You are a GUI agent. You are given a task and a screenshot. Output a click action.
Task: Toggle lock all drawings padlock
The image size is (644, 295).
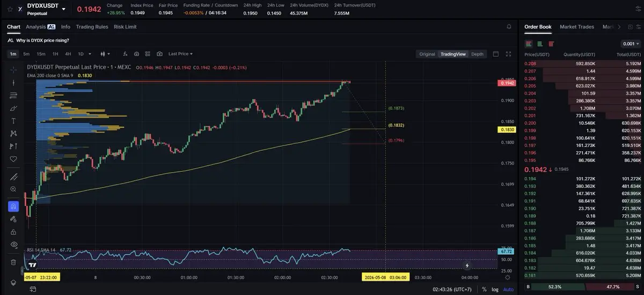pyautogui.click(x=13, y=232)
